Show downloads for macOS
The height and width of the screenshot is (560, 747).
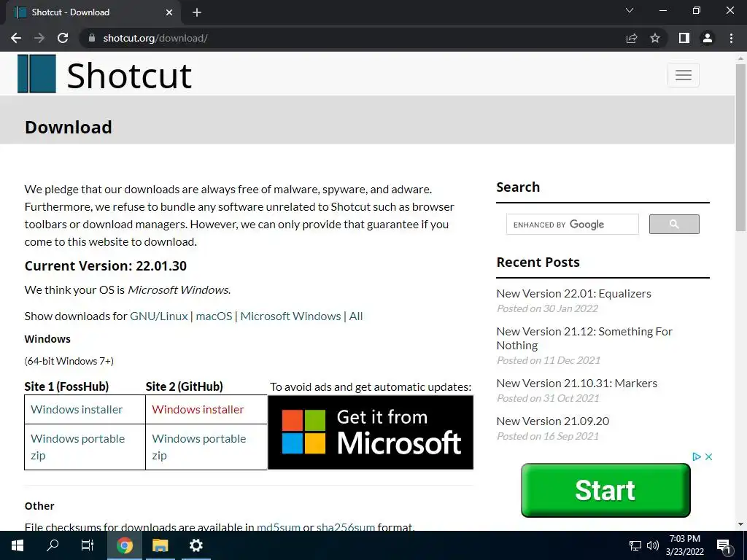coord(214,316)
